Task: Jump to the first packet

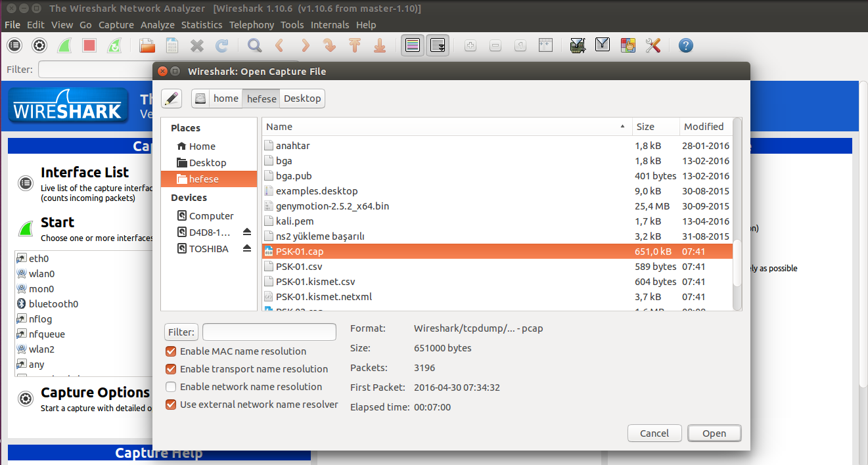Action: (x=355, y=45)
